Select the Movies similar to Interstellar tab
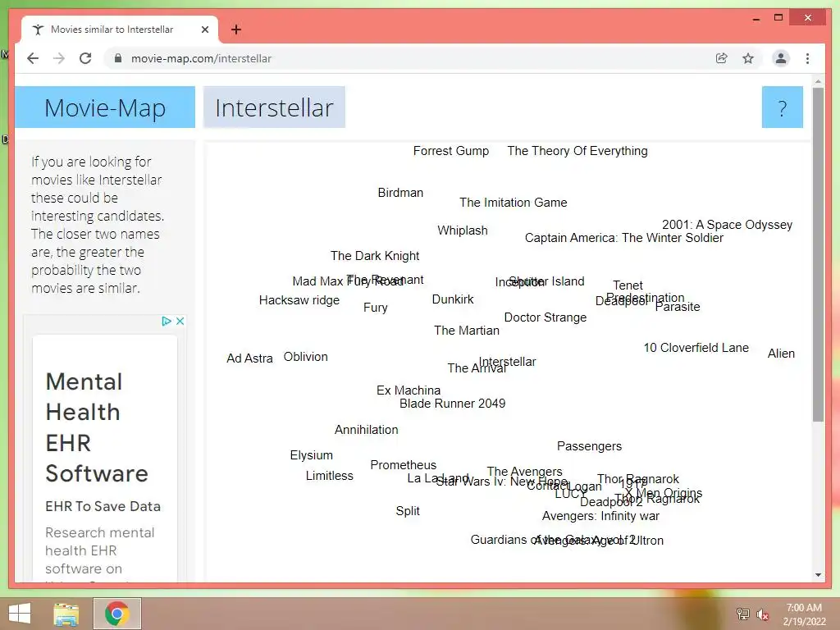840x630 pixels. click(120, 30)
